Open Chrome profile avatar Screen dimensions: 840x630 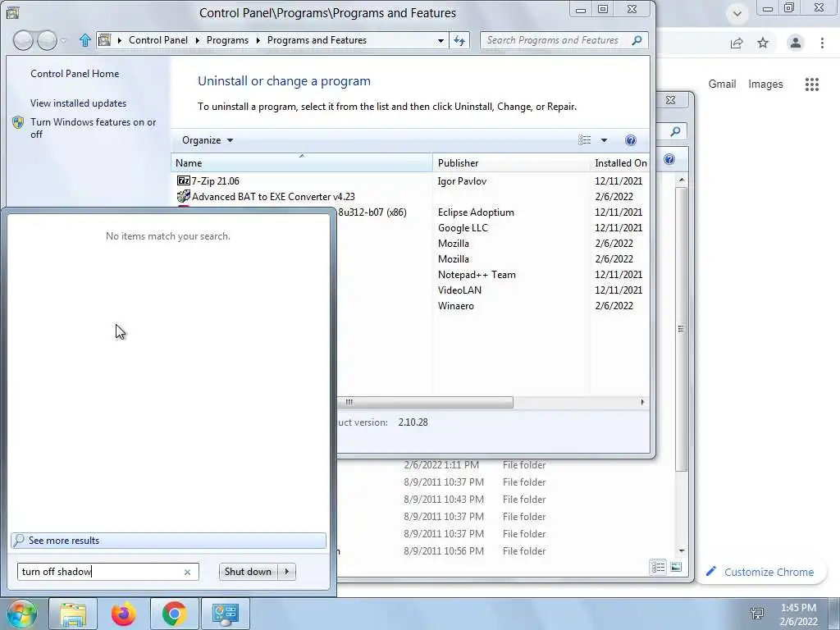796,43
